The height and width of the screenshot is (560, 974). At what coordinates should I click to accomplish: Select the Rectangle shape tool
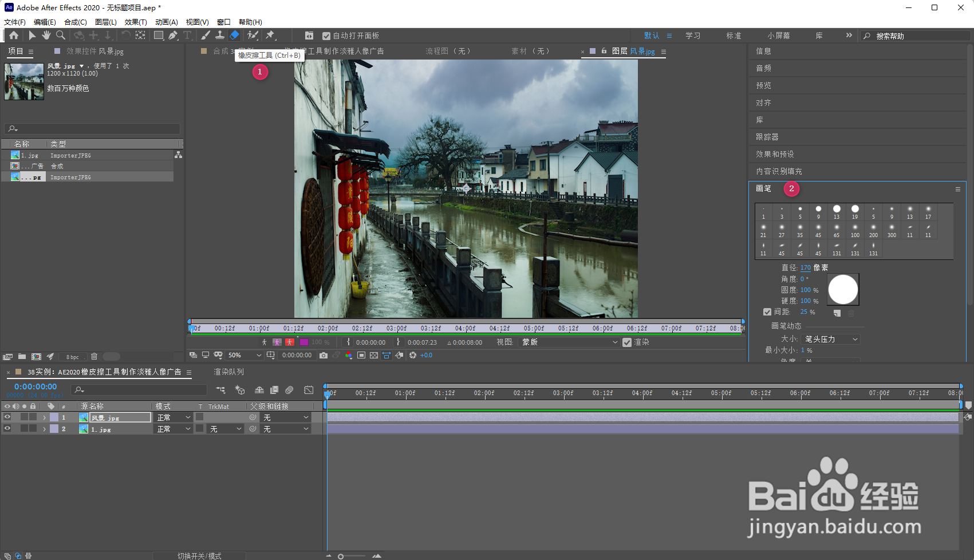[x=159, y=36]
